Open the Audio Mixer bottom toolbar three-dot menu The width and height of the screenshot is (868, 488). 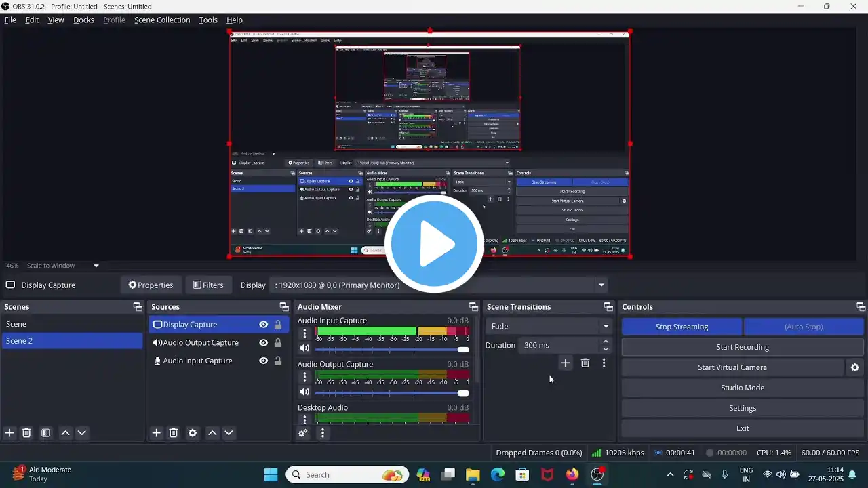click(x=323, y=433)
